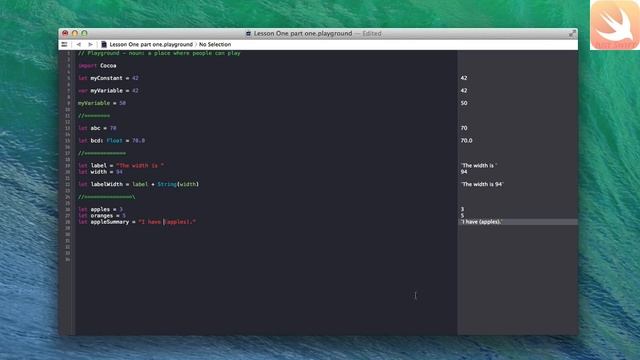
Task: Go forward with the right arrow
Action: tap(90, 44)
